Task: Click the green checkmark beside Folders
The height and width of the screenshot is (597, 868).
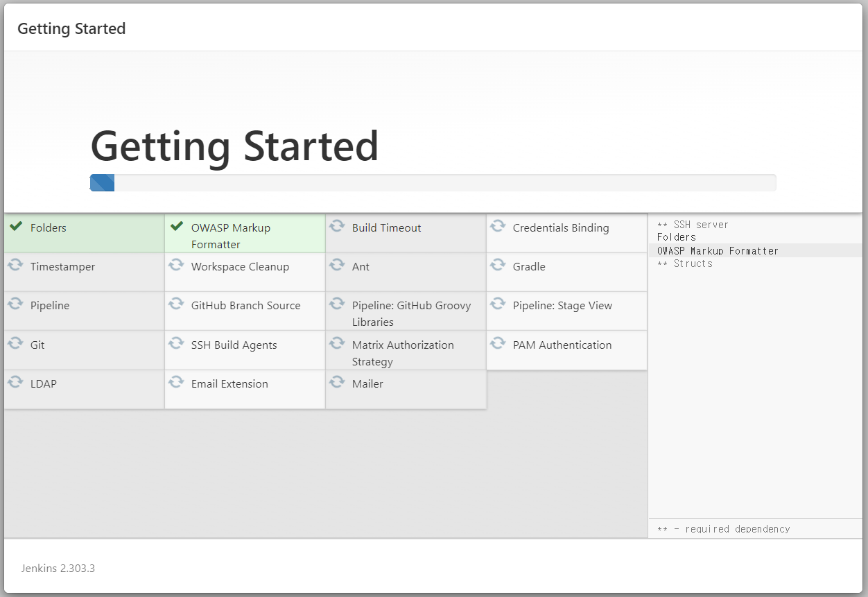Action: 16,227
